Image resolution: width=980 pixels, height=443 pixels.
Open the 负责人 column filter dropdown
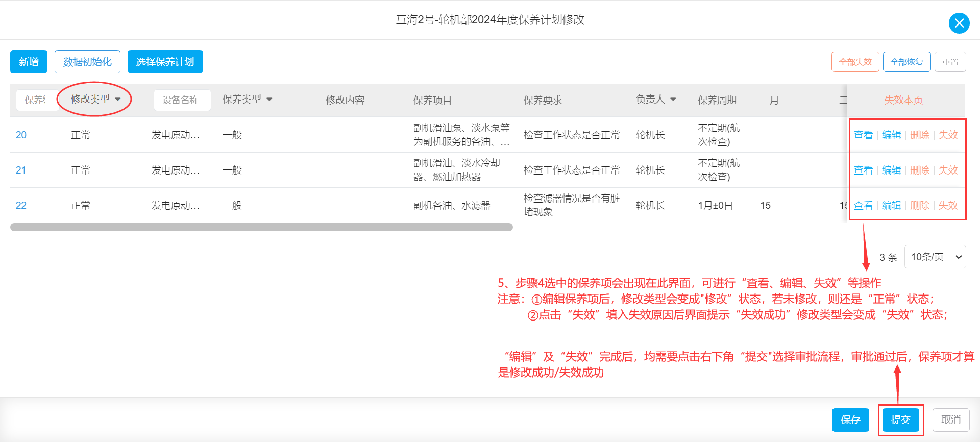656,99
